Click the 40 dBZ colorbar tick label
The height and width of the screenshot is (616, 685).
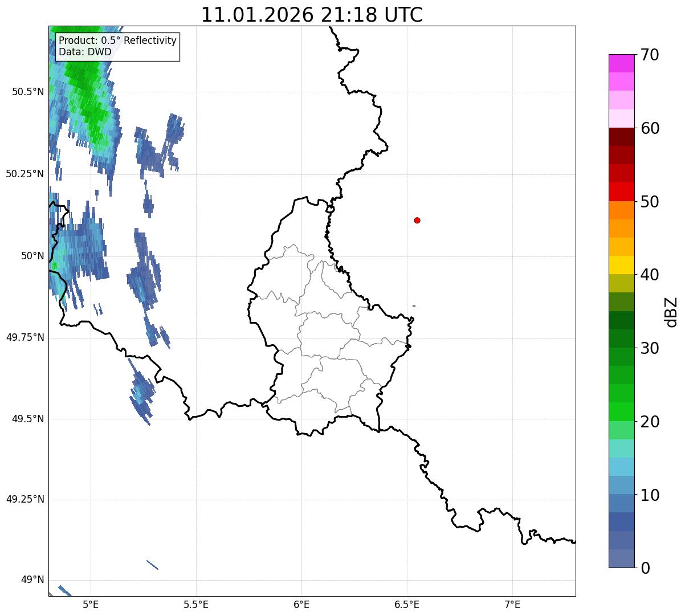click(x=650, y=275)
